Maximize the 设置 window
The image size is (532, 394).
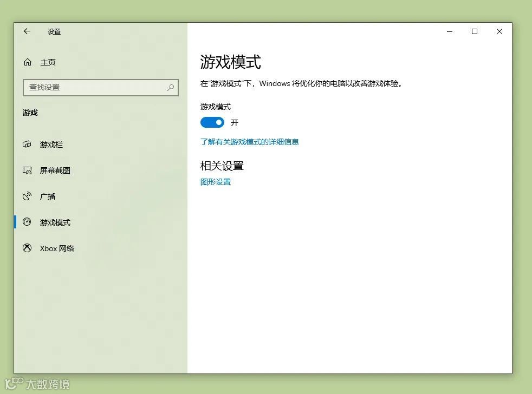click(475, 31)
